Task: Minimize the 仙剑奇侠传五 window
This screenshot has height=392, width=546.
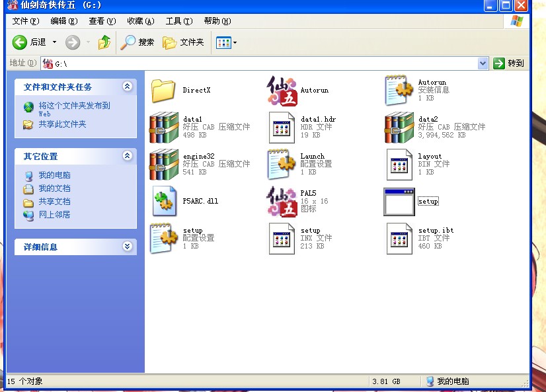Action: pos(490,5)
